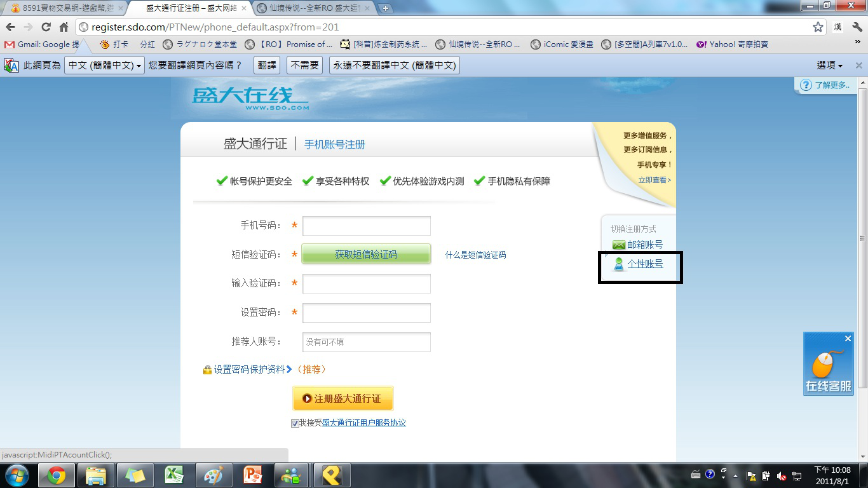Image resolution: width=868 pixels, height=488 pixels.
Task: Open PowerPoint from the taskbar
Action: (253, 475)
